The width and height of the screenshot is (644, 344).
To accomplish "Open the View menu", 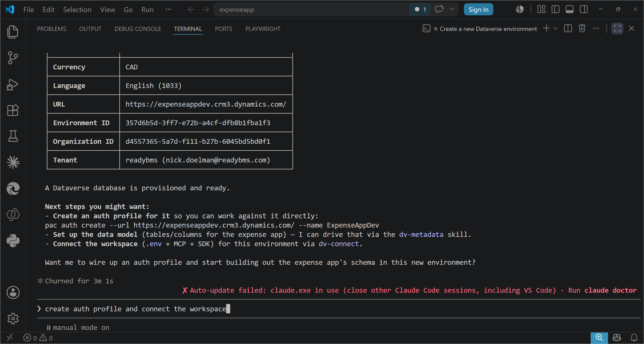I will pos(107,10).
